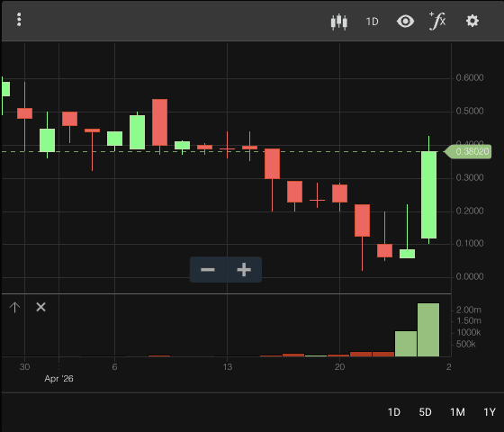Click the tallest green volume bar
The width and height of the screenshot is (504, 432).
coord(428,329)
